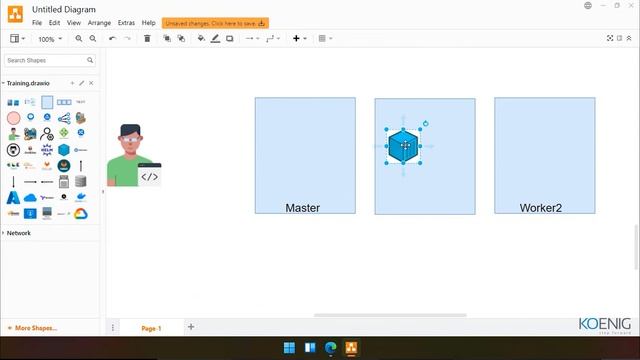Pick the HELM logo shape
The height and width of the screenshot is (360, 640).
pos(47,150)
